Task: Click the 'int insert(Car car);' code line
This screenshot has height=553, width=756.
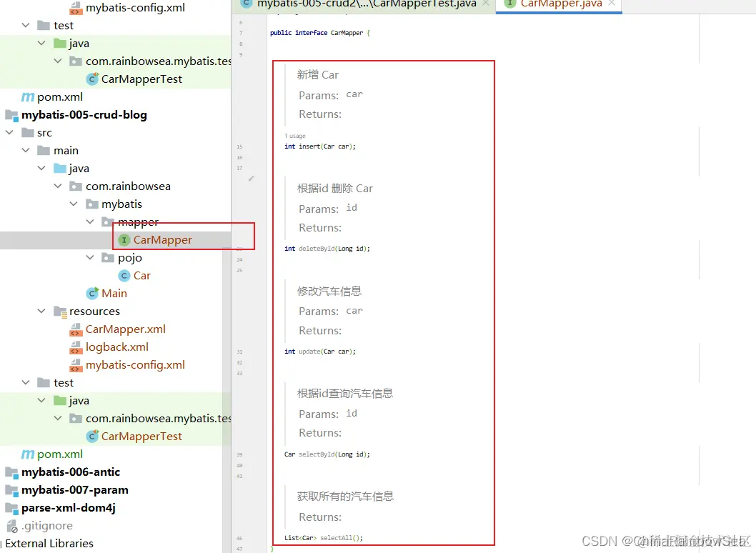Action: (x=320, y=146)
